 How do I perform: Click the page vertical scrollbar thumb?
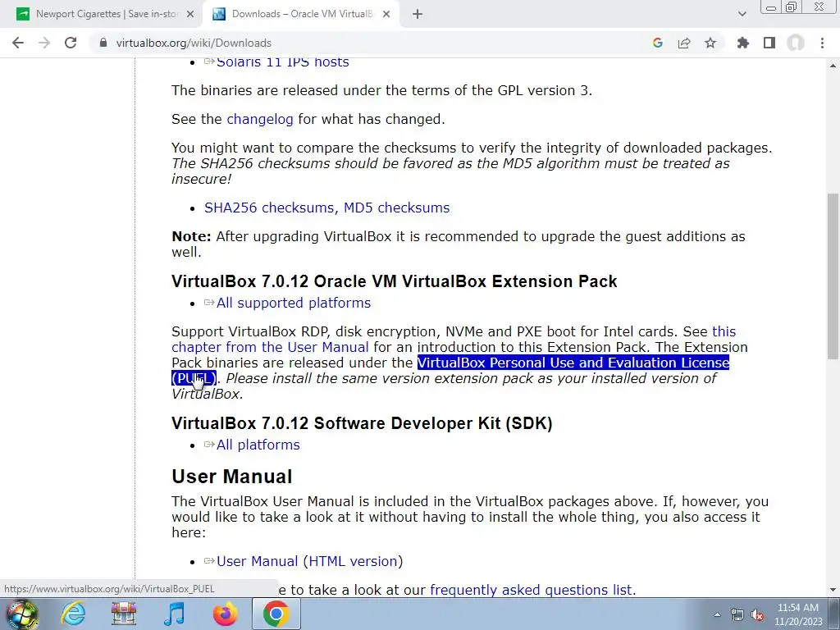(833, 276)
